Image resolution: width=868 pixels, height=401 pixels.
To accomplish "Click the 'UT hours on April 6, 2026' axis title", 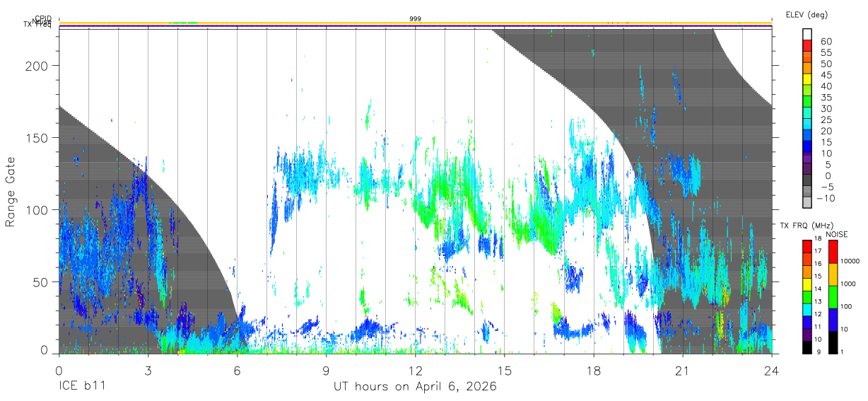I will pyautogui.click(x=415, y=387).
